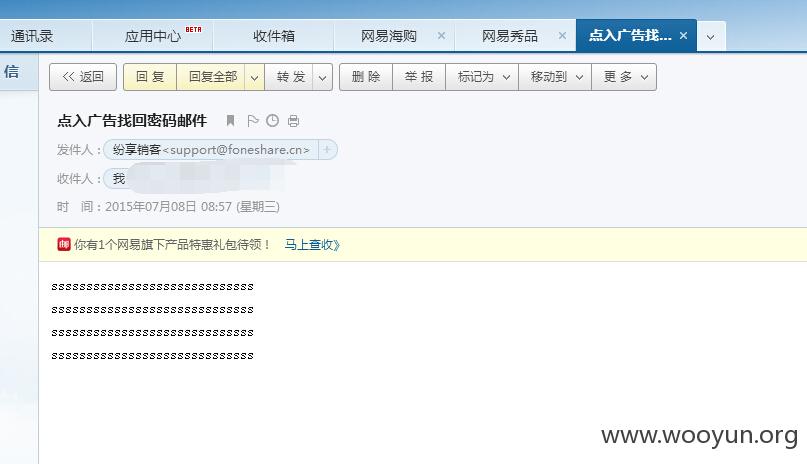Click the red gift icon in the promo bar
Screen dimensions: 807x464
click(64, 244)
